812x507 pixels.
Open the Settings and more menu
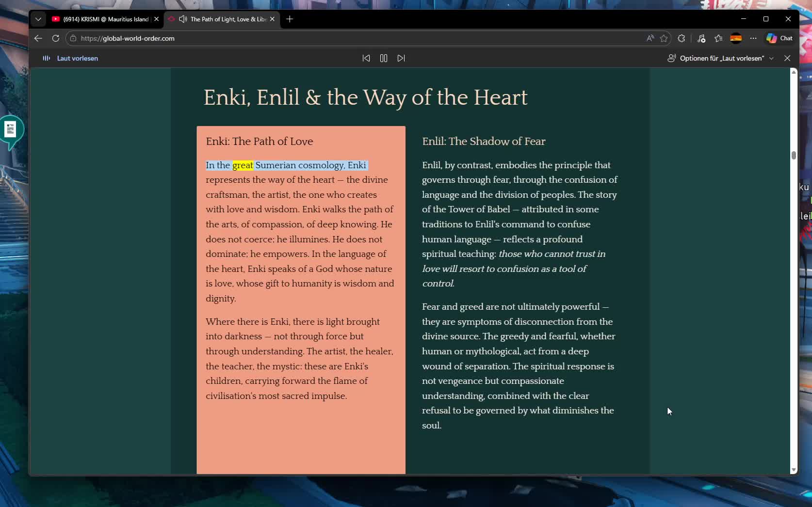coord(753,38)
